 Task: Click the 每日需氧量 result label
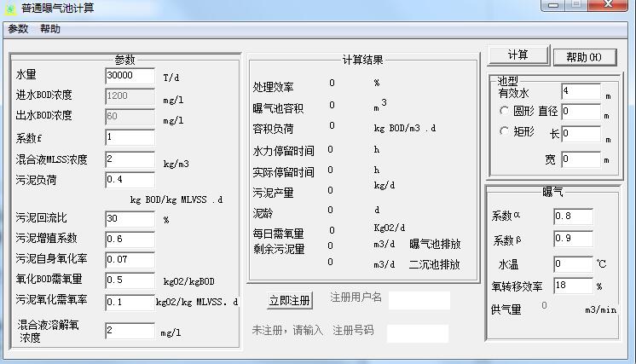coord(278,234)
